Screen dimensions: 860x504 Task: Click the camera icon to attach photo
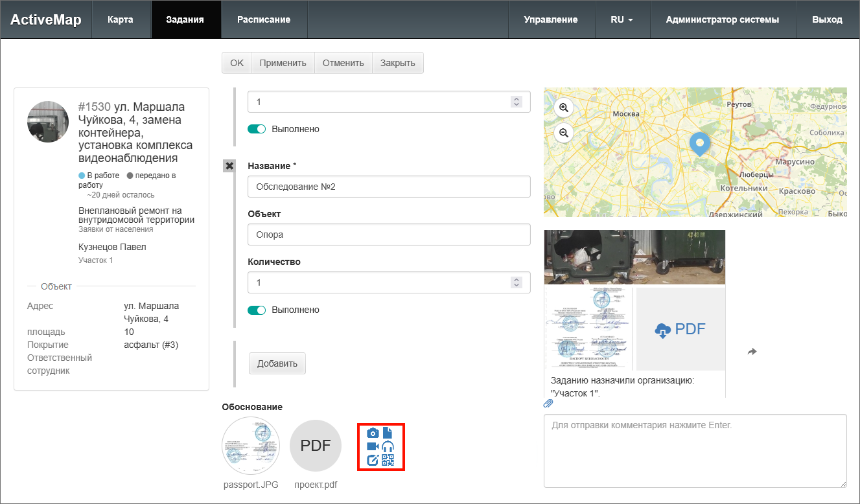[x=373, y=433]
